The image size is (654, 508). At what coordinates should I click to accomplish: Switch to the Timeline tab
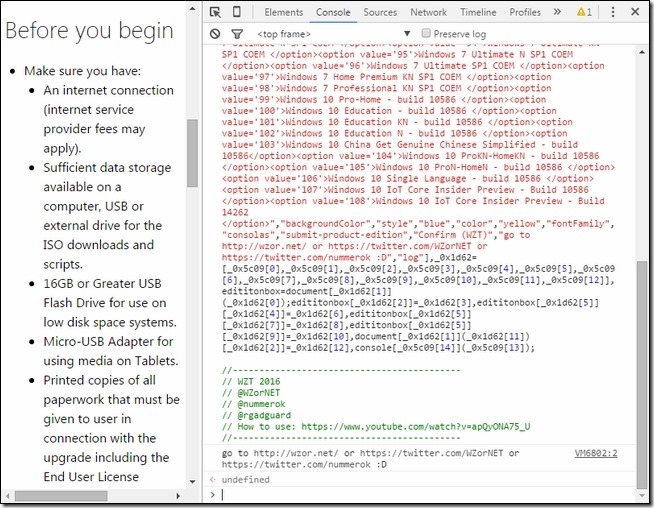coord(478,12)
